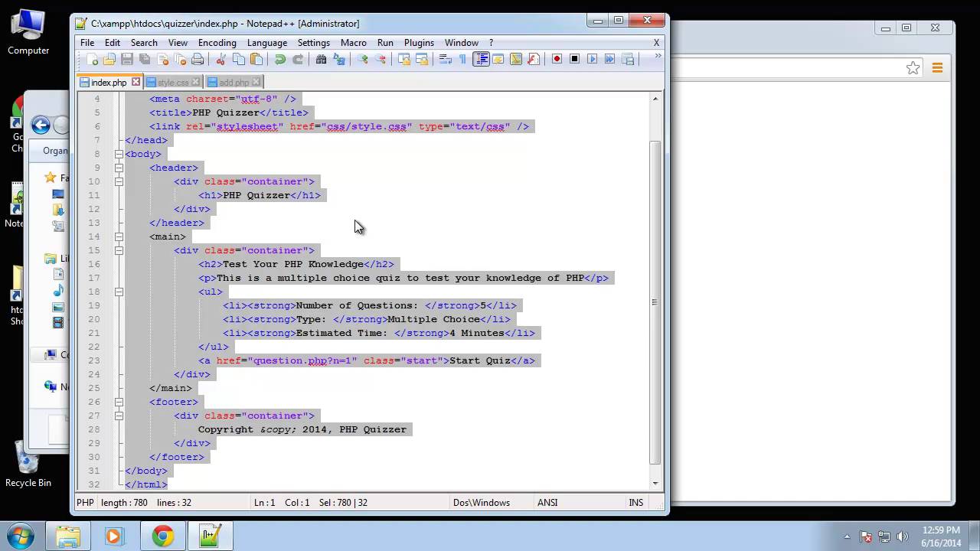Save the current file using the Save icon
Screen dimensions: 980x551
127,59
